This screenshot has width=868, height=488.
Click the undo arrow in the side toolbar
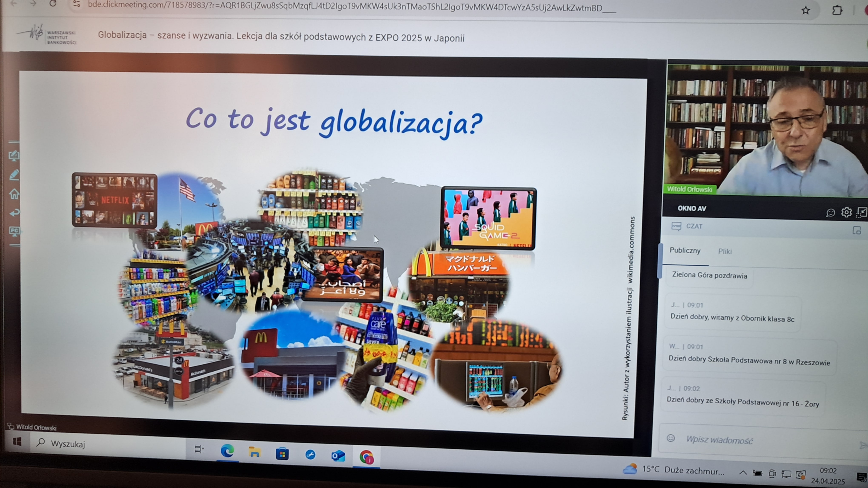(14, 212)
